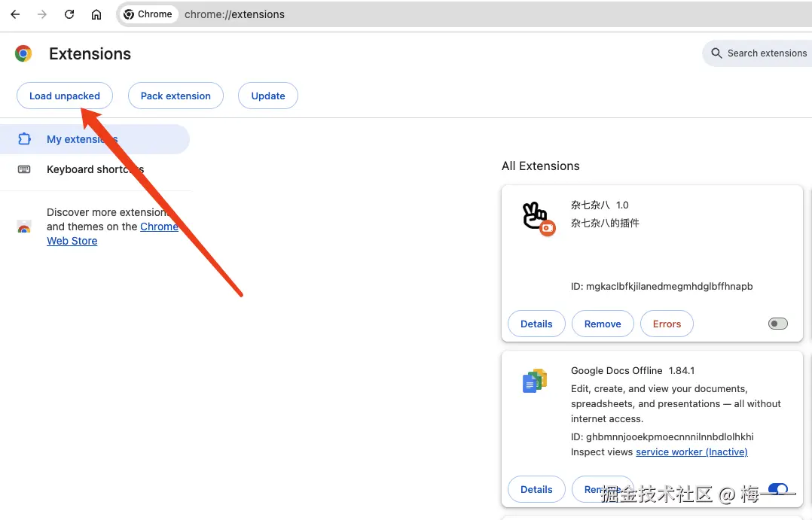Image resolution: width=812 pixels, height=520 pixels.
Task: Remove the Google Docs Offline extension
Action: click(x=603, y=489)
